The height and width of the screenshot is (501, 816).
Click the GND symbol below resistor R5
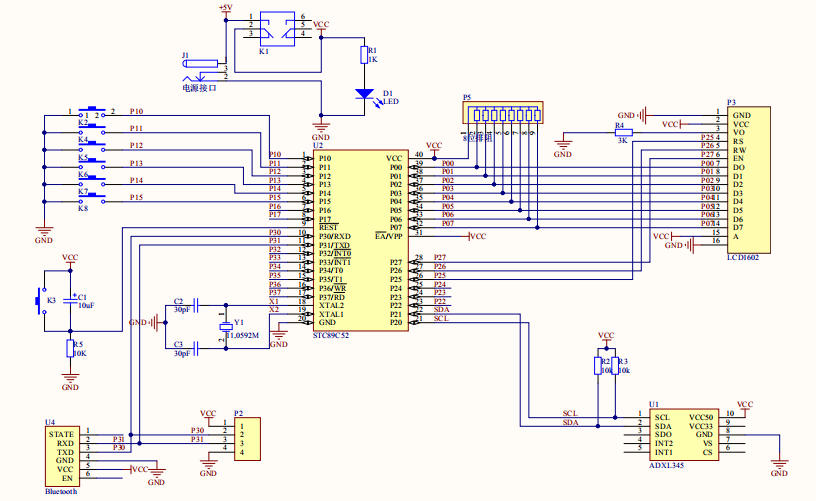(x=70, y=381)
